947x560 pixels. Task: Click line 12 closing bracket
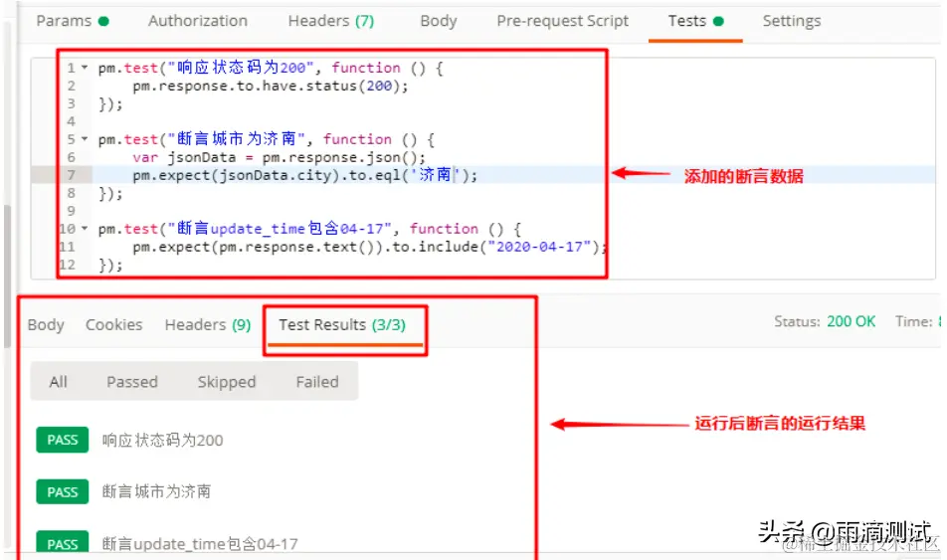point(110,265)
